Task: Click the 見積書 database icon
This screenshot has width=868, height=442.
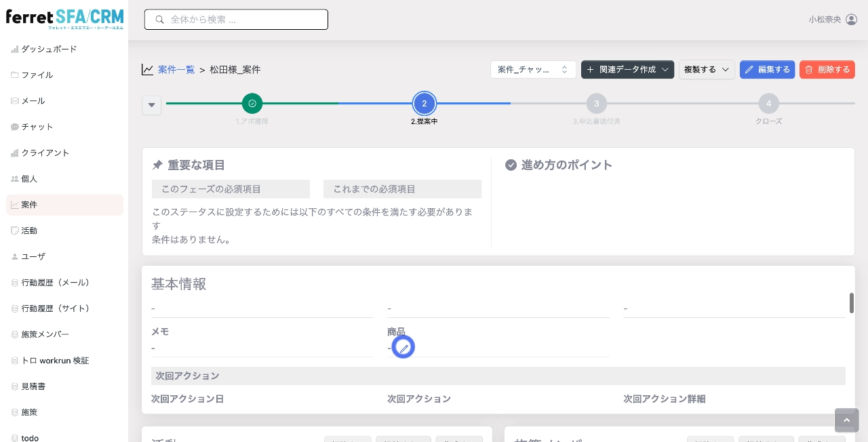Action: click(15, 386)
